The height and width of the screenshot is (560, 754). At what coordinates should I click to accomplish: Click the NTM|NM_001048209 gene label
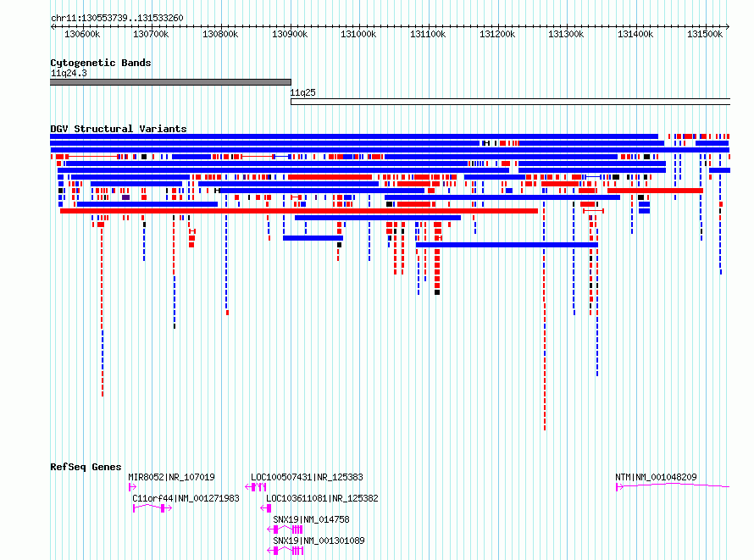tap(656, 477)
